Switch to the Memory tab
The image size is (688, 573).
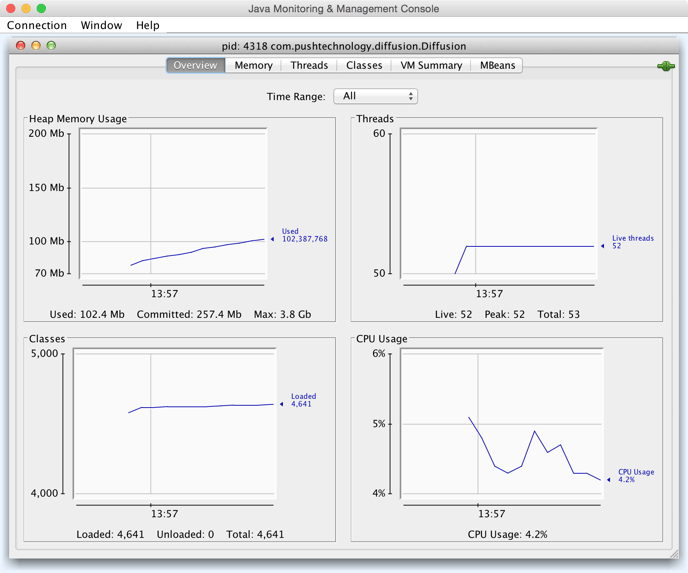tap(254, 65)
